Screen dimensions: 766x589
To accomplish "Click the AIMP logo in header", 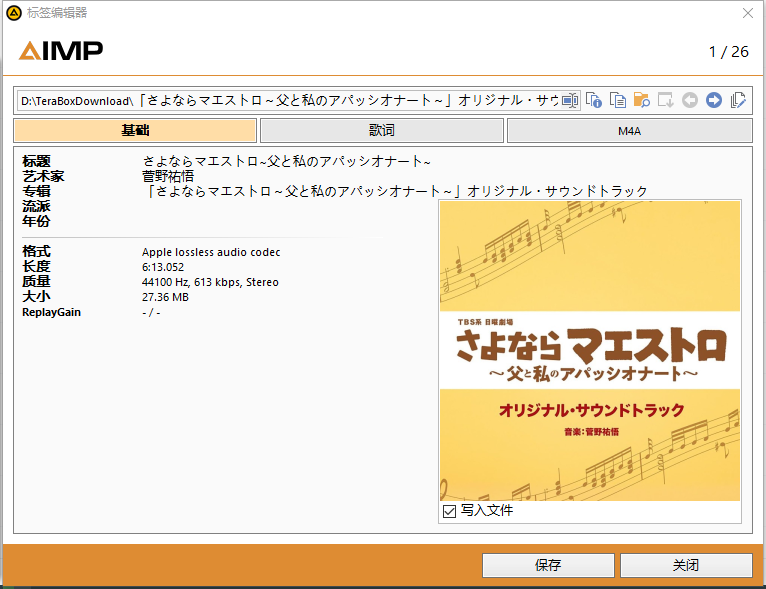I will [x=61, y=51].
